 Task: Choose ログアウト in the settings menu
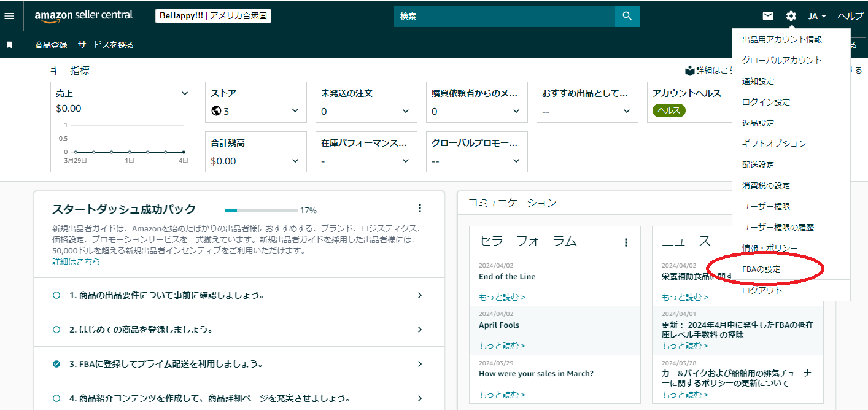[x=762, y=290]
